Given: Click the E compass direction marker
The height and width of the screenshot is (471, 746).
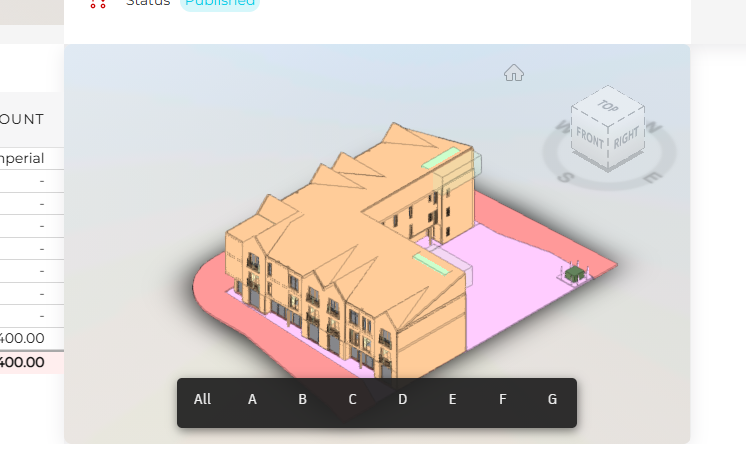Looking at the screenshot, I should click(x=652, y=177).
